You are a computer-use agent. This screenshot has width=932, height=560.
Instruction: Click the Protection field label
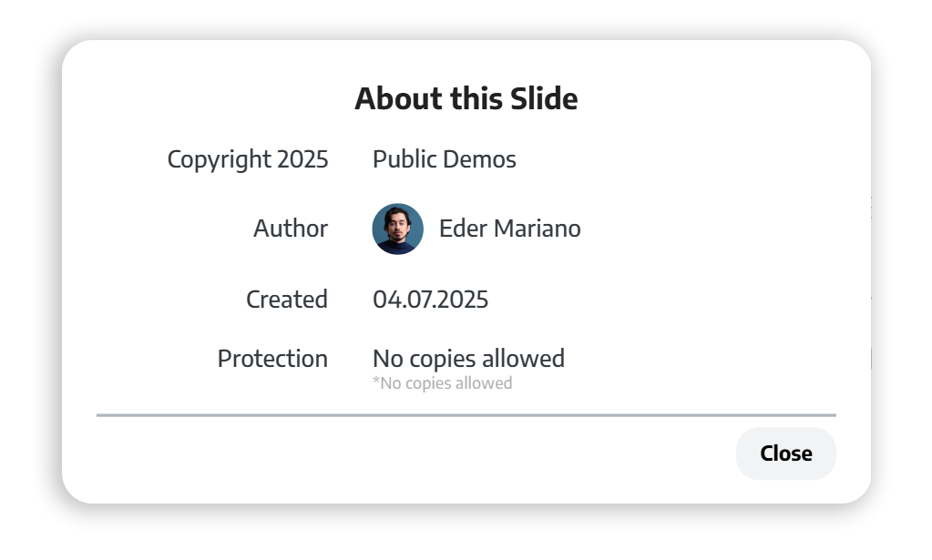click(x=271, y=359)
